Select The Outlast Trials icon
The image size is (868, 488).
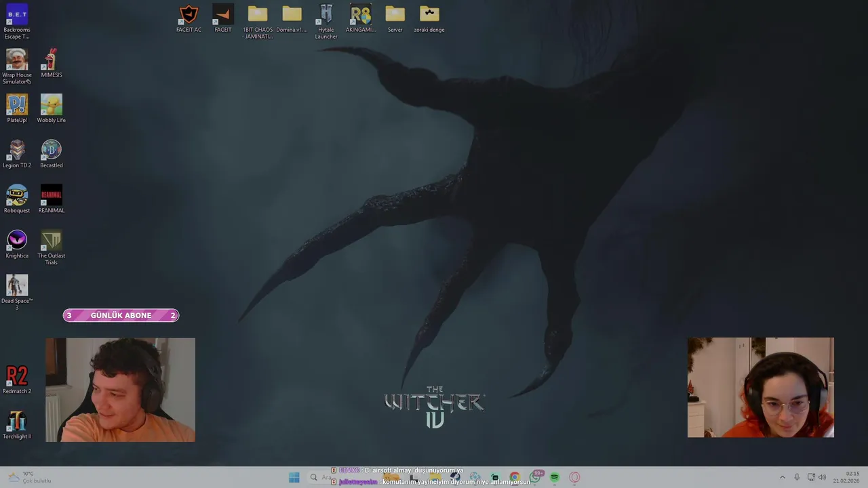52,247
